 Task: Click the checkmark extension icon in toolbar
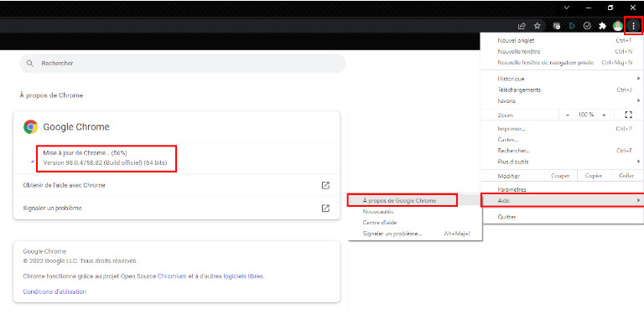point(587,26)
